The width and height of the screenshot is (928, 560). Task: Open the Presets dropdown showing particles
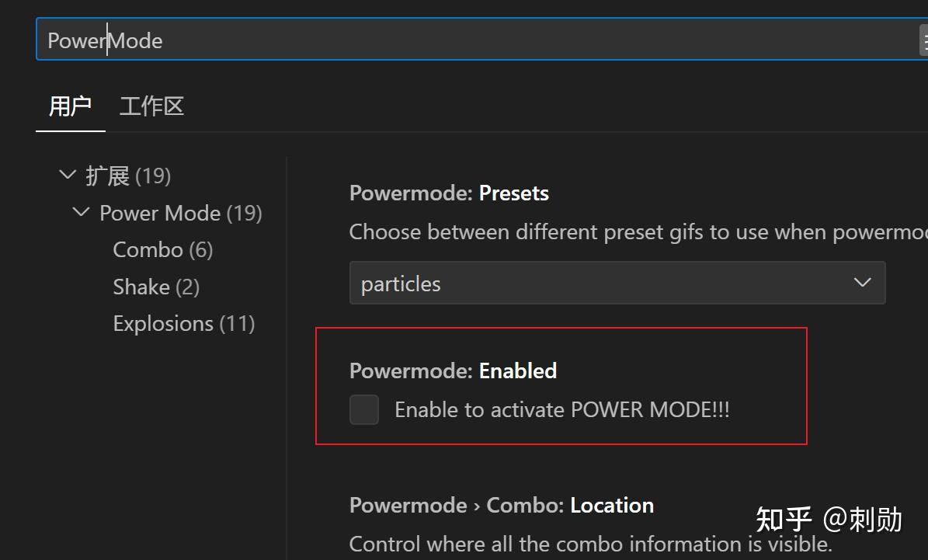tap(617, 283)
